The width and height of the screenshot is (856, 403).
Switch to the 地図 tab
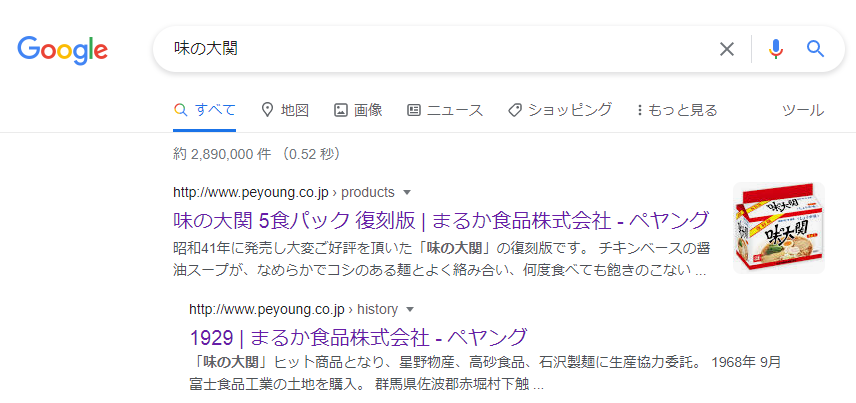coord(285,110)
